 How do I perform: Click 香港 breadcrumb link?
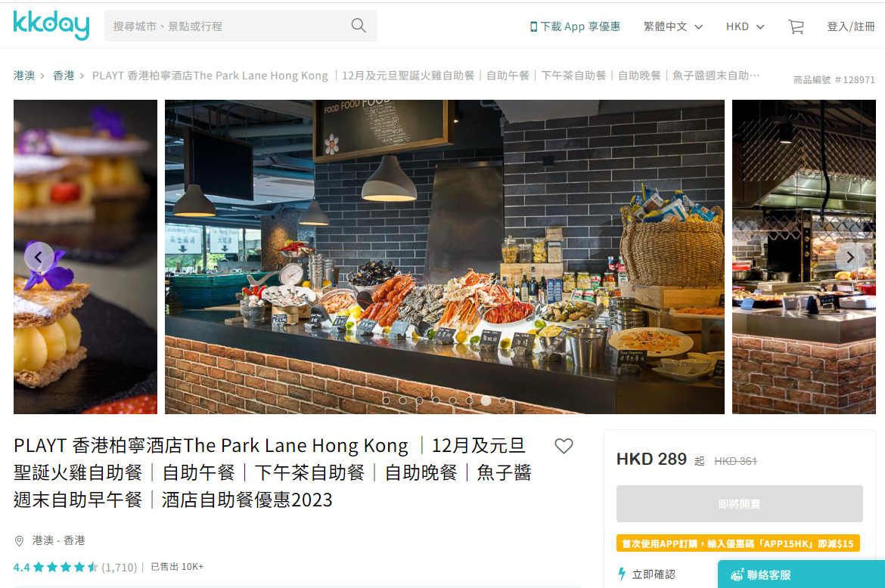[64, 76]
